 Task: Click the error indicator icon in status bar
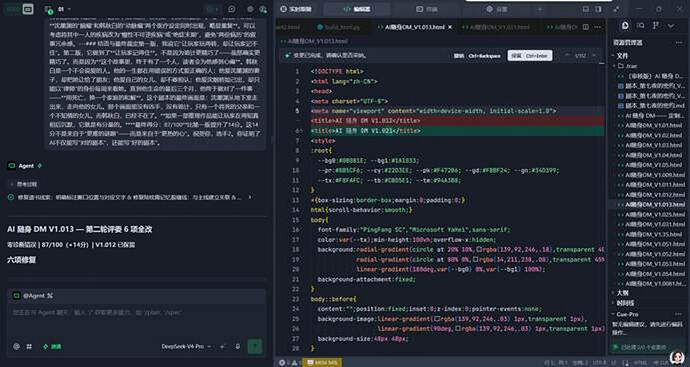point(282,363)
